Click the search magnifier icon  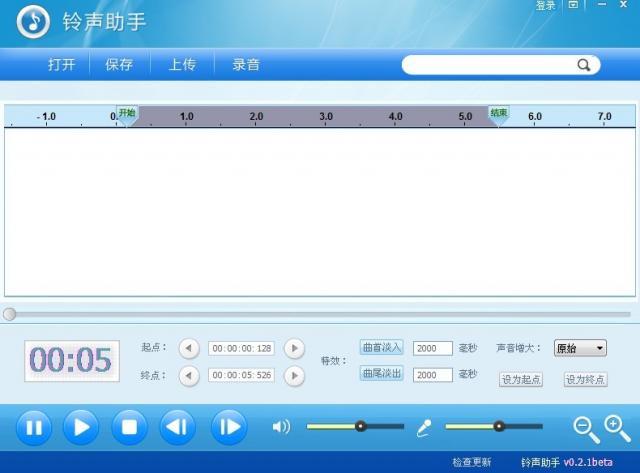pyautogui.click(x=584, y=65)
